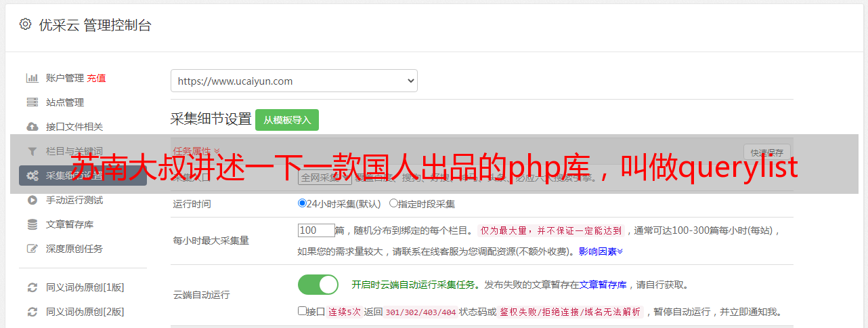Click the 每小时最大采集量 number field
This screenshot has width=868, height=328.
pyautogui.click(x=316, y=230)
